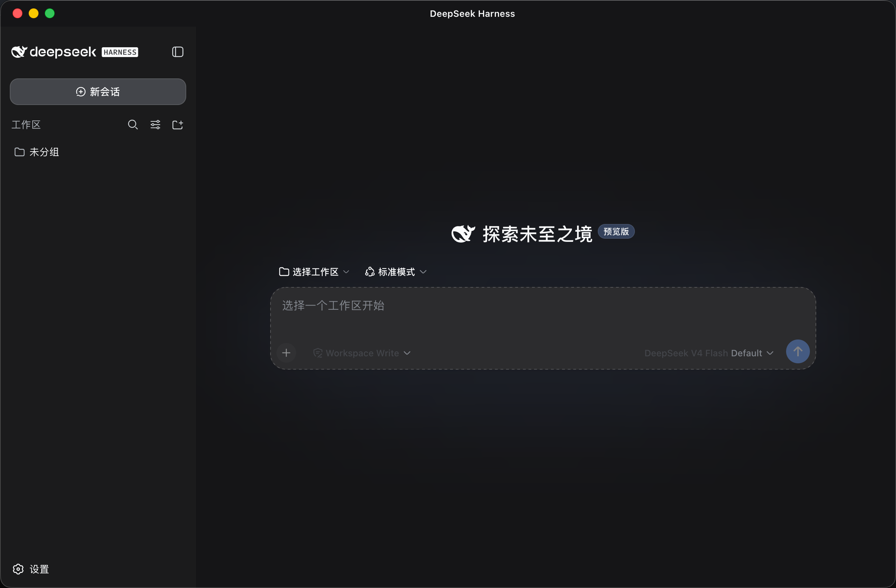Screen dimensions: 896x588
Task: Click the plus attachment button
Action: [286, 353]
